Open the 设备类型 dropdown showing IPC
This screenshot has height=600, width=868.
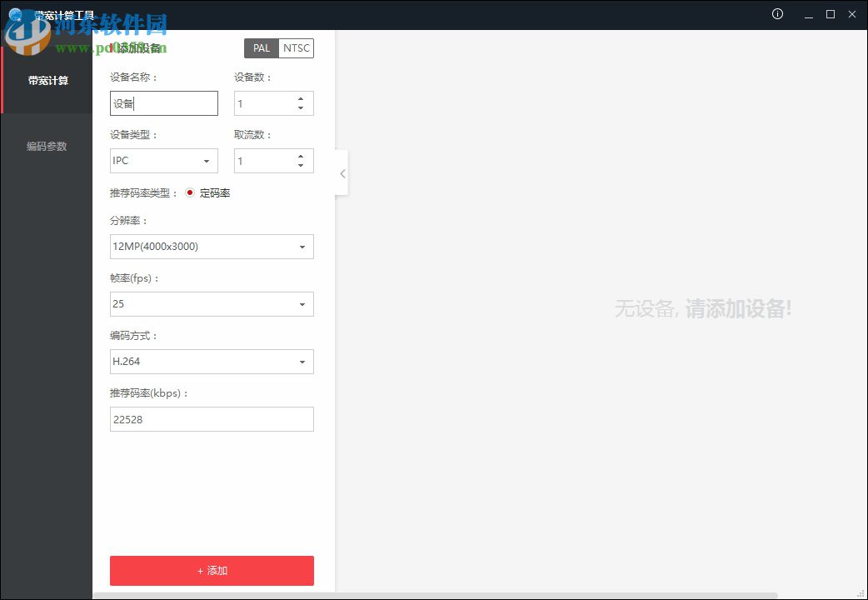click(163, 160)
